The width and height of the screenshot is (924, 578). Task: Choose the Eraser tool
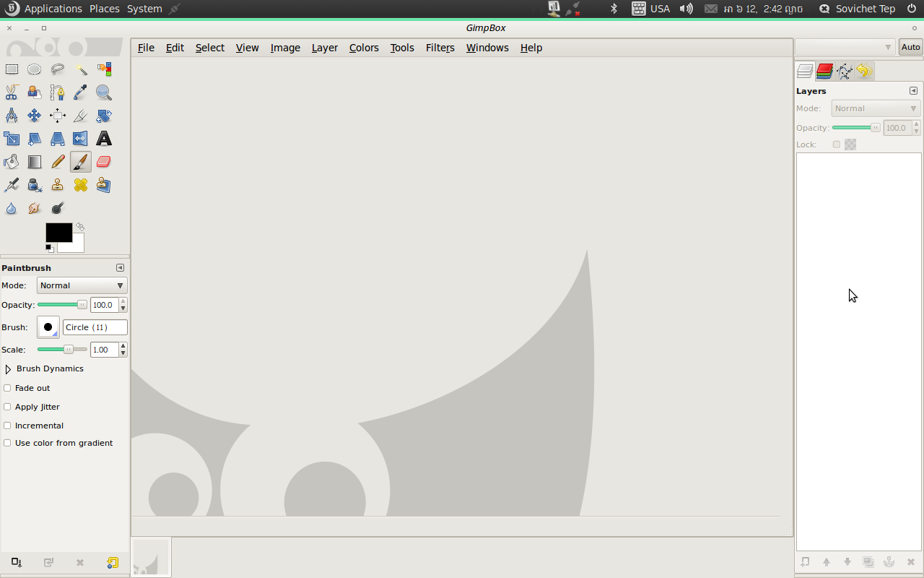(104, 162)
